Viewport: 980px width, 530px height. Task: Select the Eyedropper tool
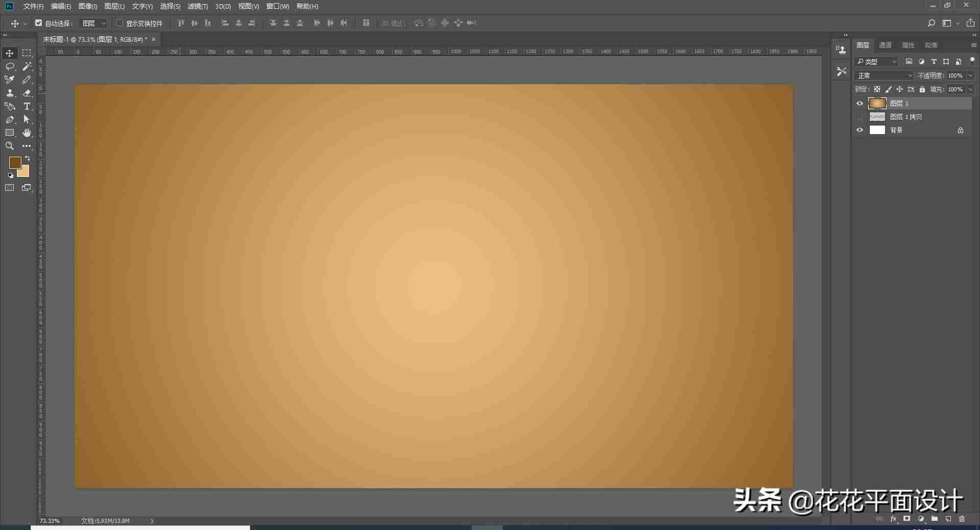click(10, 80)
